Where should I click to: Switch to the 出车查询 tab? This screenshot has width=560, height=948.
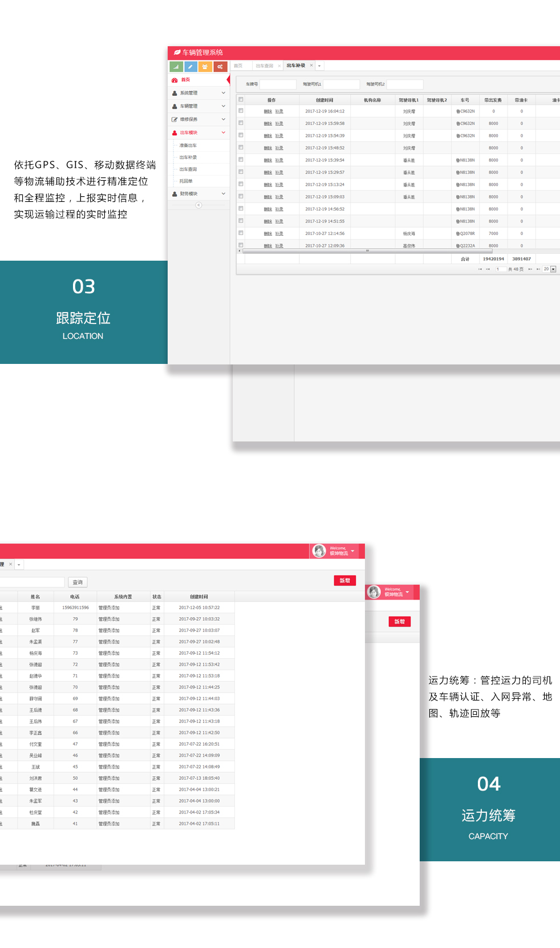coord(265,66)
